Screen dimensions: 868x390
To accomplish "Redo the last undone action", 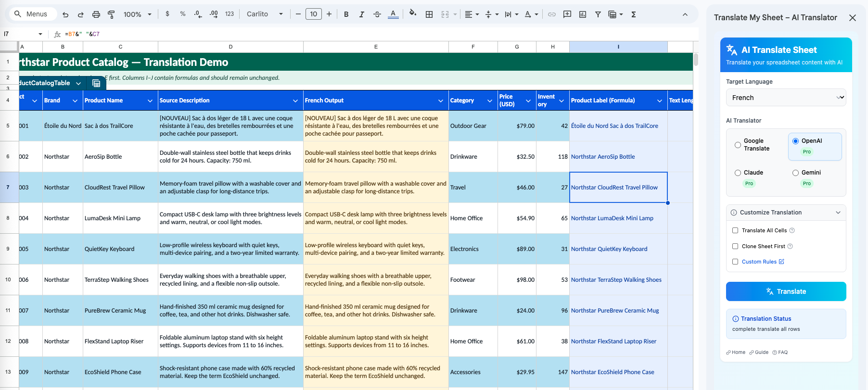I will [x=81, y=14].
